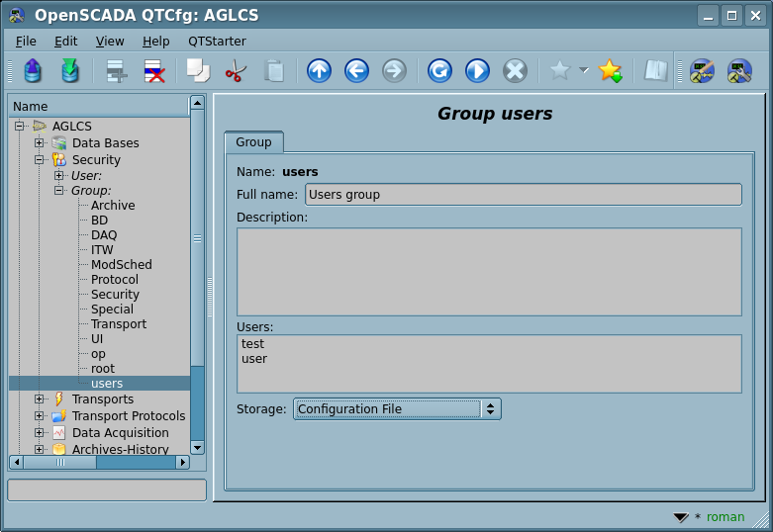Click the Load from database toolbar icon

33,71
